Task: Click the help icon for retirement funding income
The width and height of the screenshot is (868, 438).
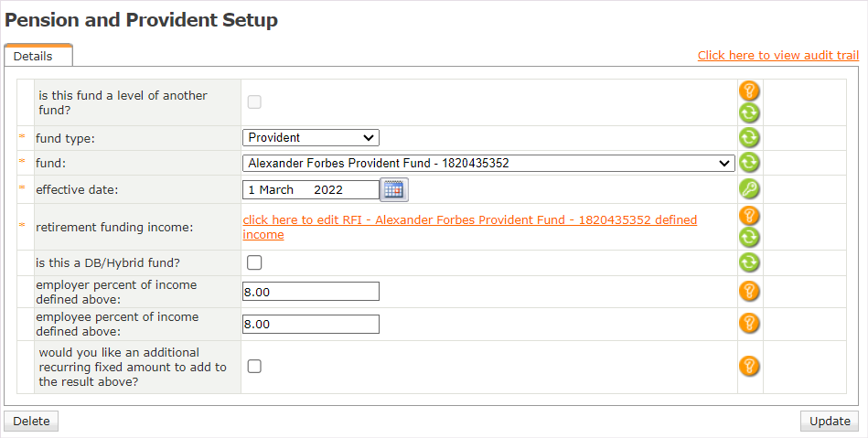Action: tap(749, 216)
